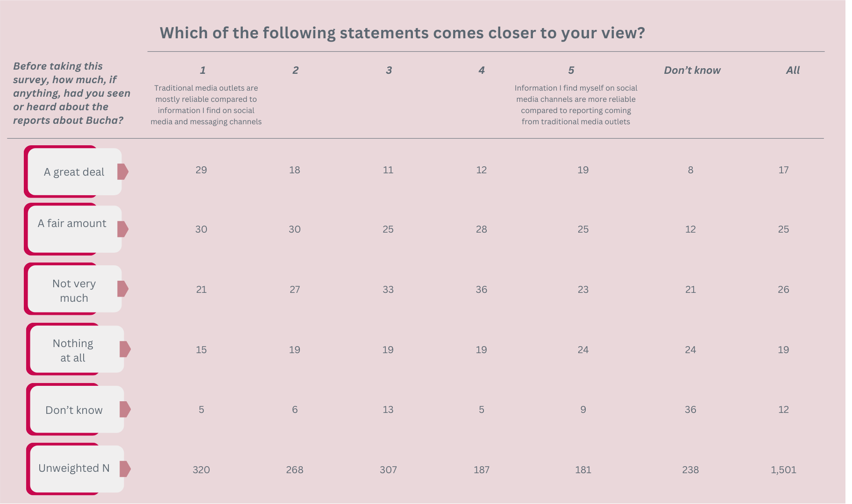
Task: Click the social media channels reliable description
Action: (576, 105)
